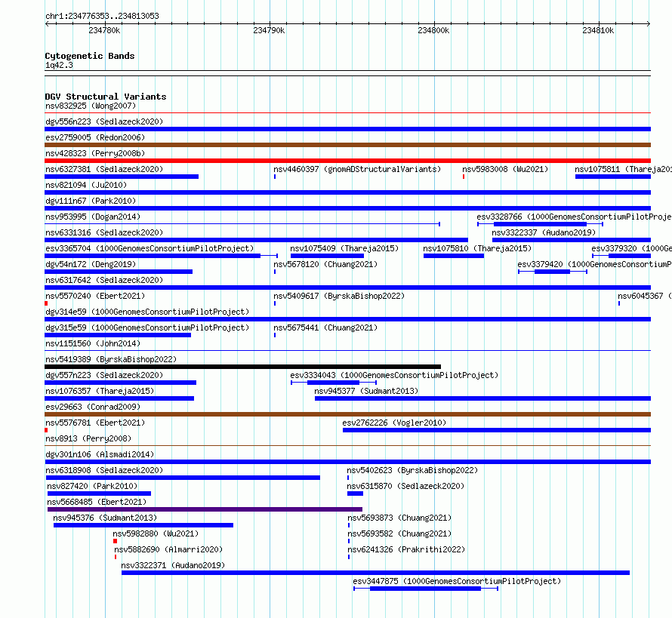Viewport: 672px width, 618px height.
Task: Open esv3365704 1000GenomesConsortiumPilotProject label
Action: [150, 248]
